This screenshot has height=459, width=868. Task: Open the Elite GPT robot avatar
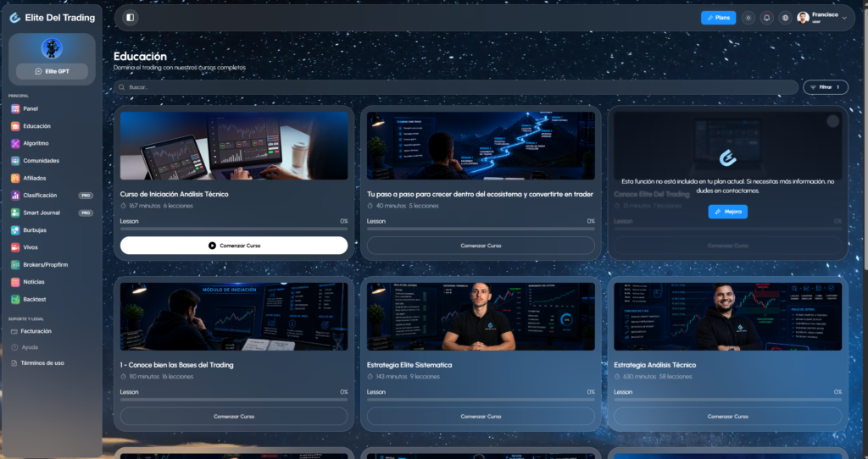click(52, 48)
